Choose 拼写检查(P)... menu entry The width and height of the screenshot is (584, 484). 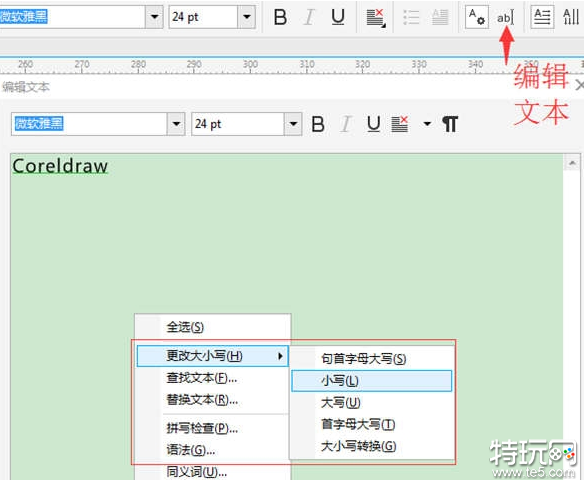[x=212, y=429]
